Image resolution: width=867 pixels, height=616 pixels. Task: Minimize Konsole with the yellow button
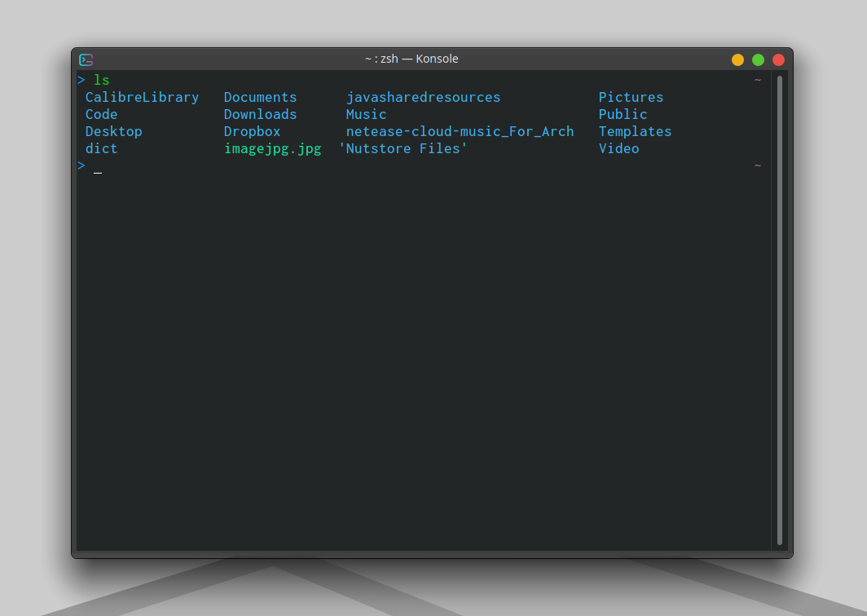737,59
